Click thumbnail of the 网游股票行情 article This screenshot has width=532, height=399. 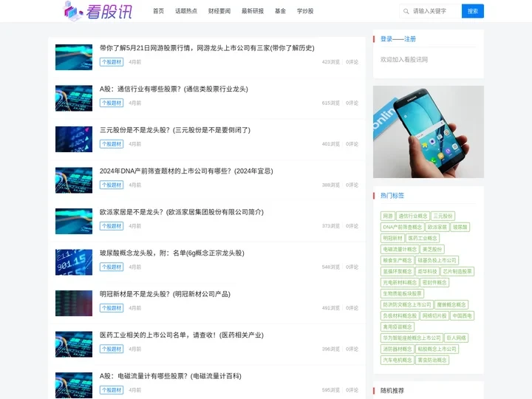tap(74, 57)
